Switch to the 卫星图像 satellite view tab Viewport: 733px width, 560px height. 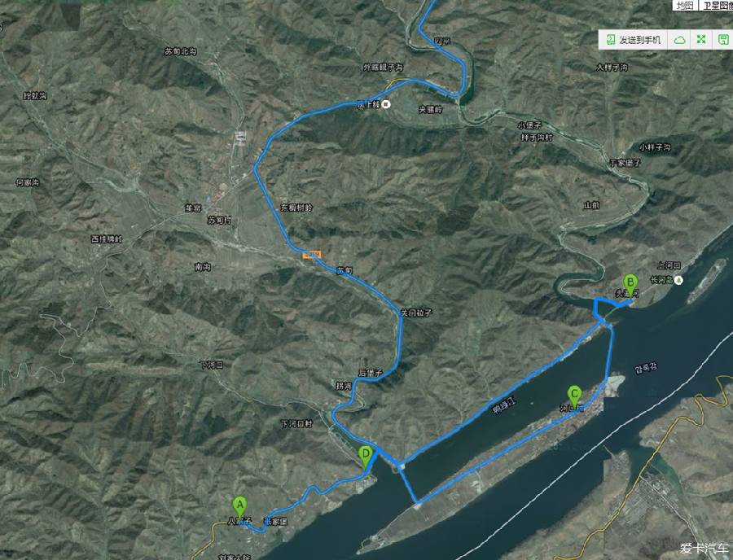coord(717,5)
